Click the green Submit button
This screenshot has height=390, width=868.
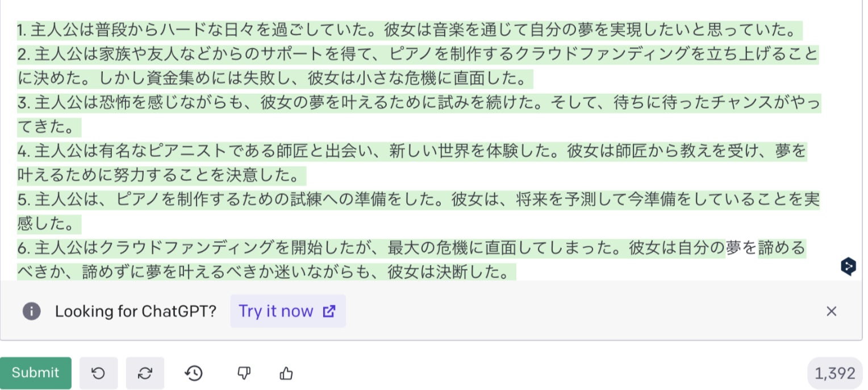[35, 373]
